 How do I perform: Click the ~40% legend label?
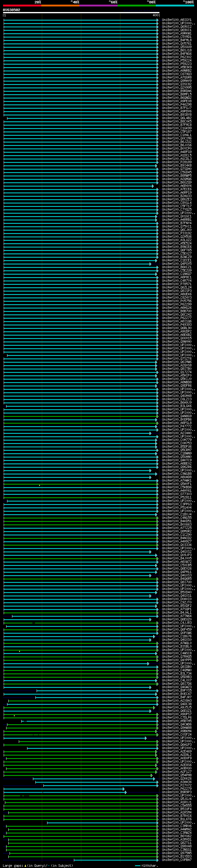(x=75, y=2)
